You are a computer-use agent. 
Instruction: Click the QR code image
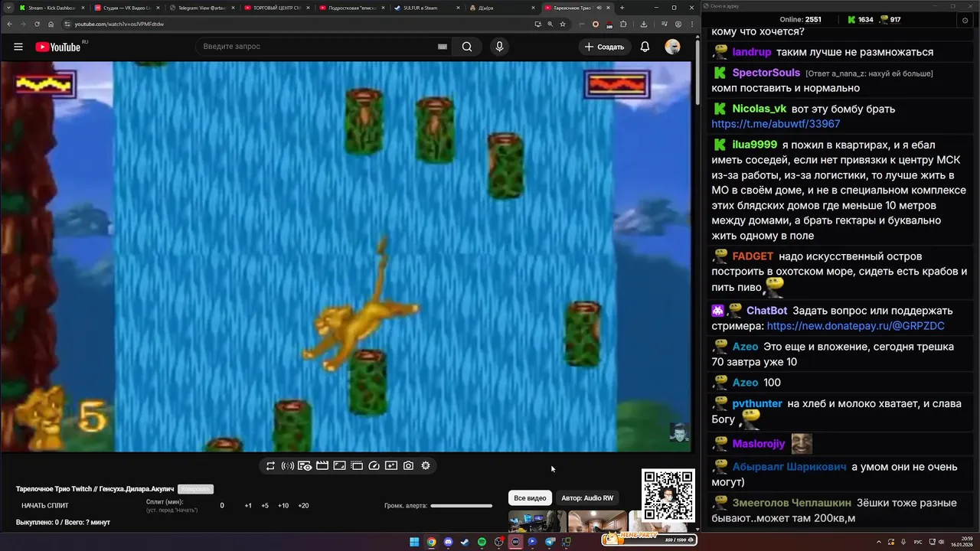pos(668,496)
